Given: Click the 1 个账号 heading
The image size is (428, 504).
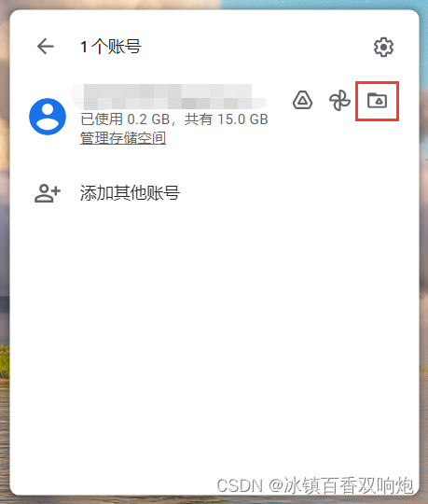Looking at the screenshot, I should (111, 47).
